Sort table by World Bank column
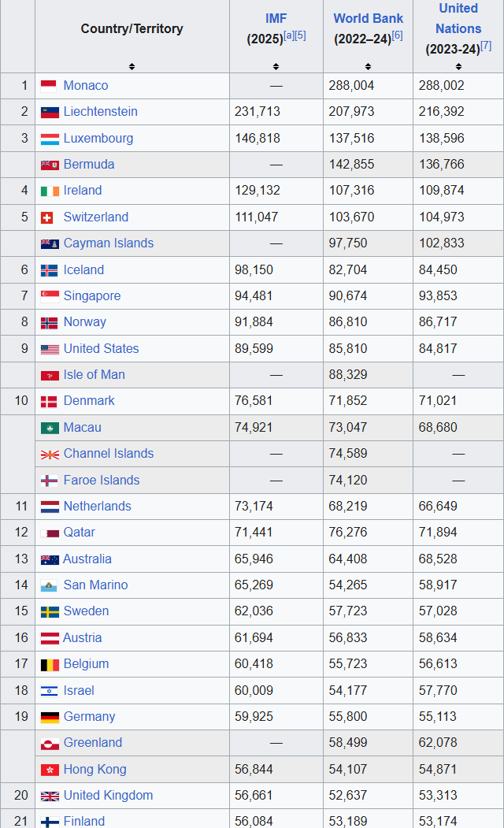Screen dimensions: 504x828 click(x=368, y=66)
